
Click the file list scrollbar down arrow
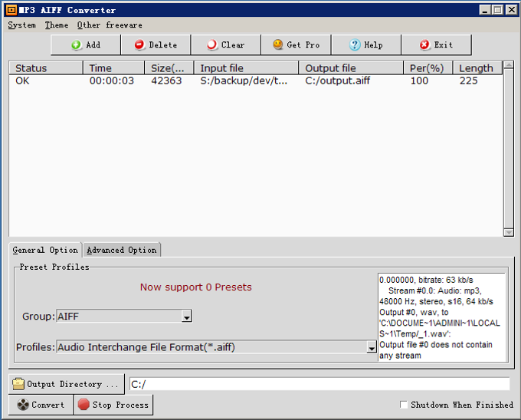point(509,232)
